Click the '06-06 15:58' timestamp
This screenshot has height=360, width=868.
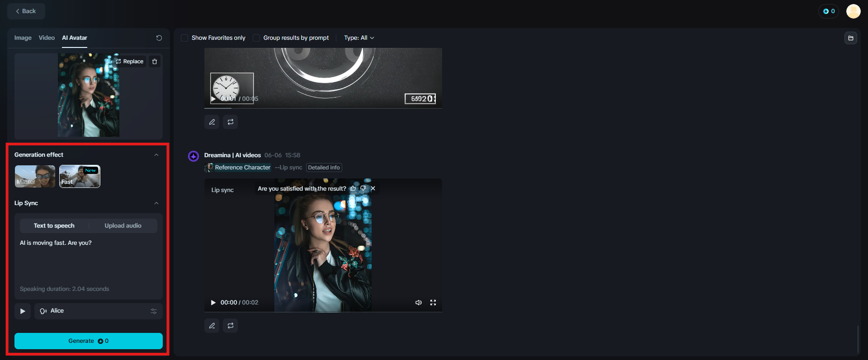point(282,155)
